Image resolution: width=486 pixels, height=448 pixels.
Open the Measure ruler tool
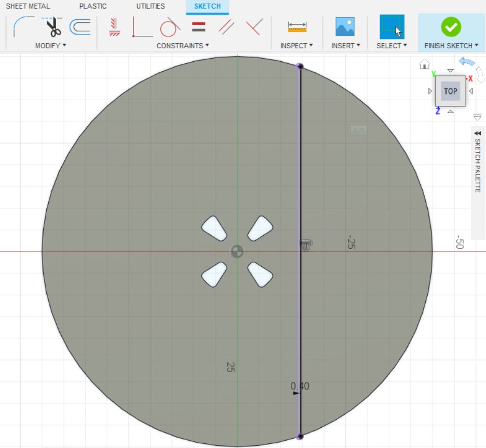pos(297,26)
